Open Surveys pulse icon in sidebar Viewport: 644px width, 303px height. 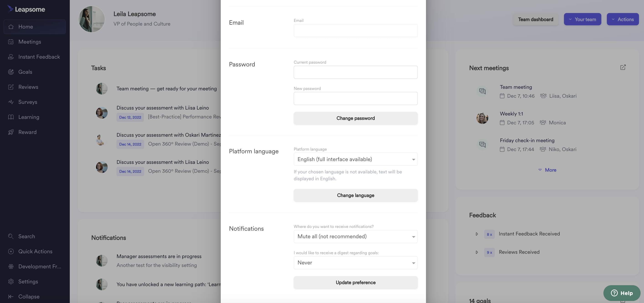click(x=11, y=102)
